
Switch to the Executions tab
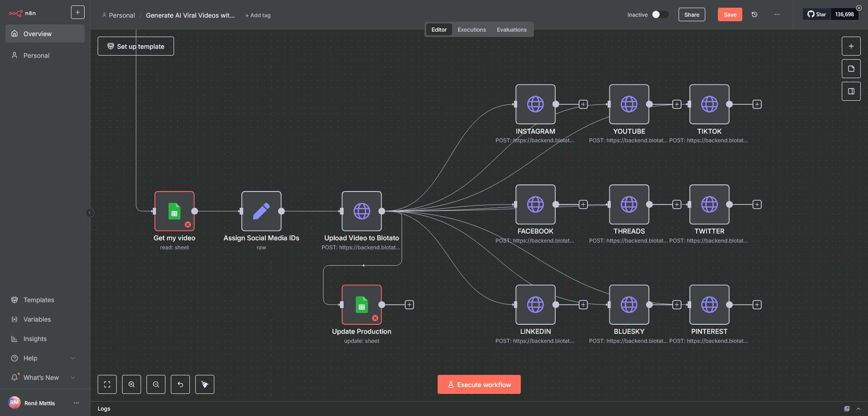coord(472,29)
